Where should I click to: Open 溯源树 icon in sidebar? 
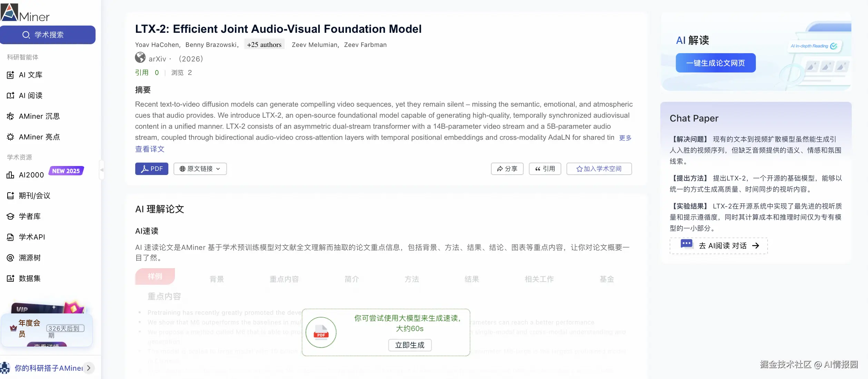10,258
